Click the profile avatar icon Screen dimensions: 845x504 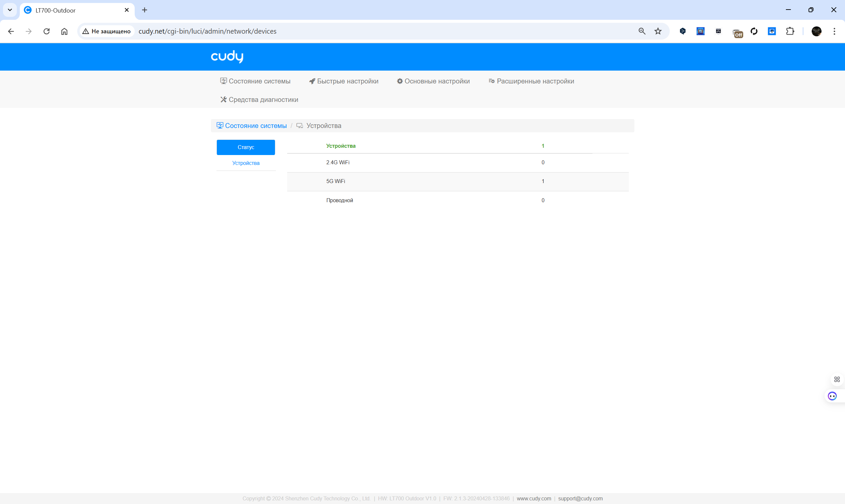point(817,31)
